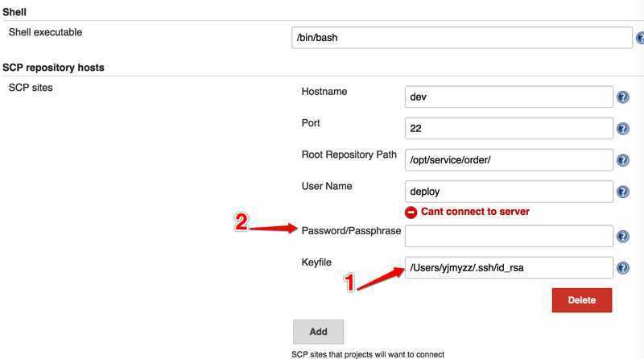Add a new SCP site

pyautogui.click(x=318, y=332)
